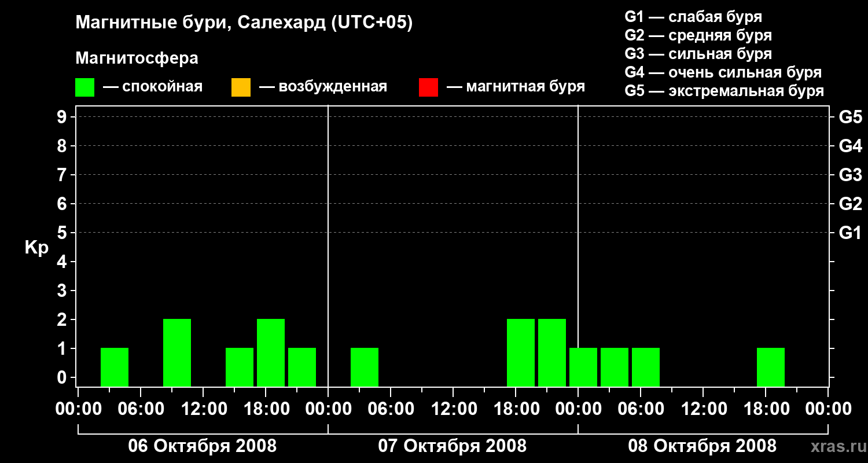Click the 14:00–17:00 bar on 06 Октября

click(x=240, y=368)
